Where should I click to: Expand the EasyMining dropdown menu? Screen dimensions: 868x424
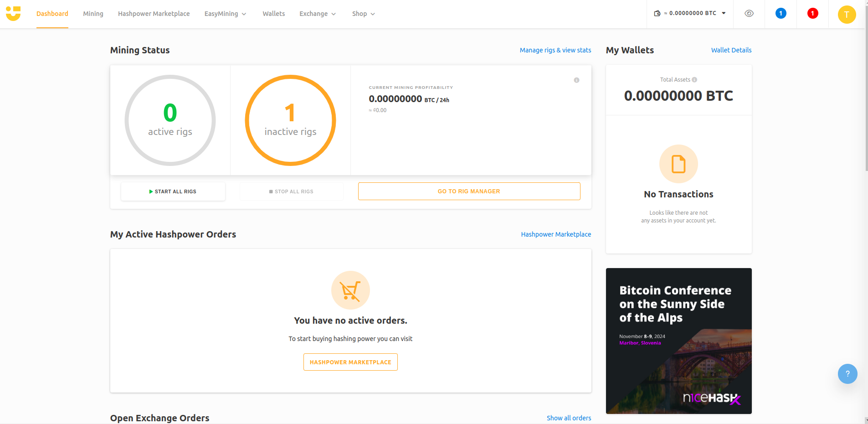point(225,14)
